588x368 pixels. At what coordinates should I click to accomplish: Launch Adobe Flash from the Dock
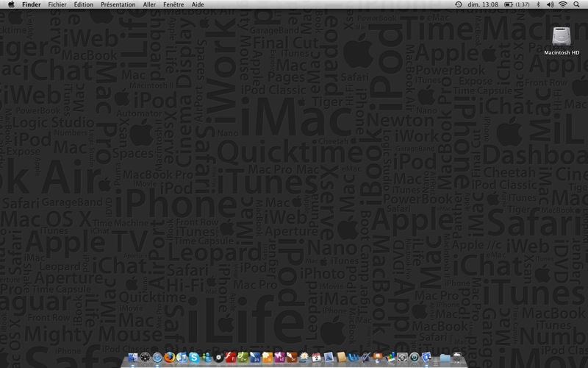tap(231, 357)
